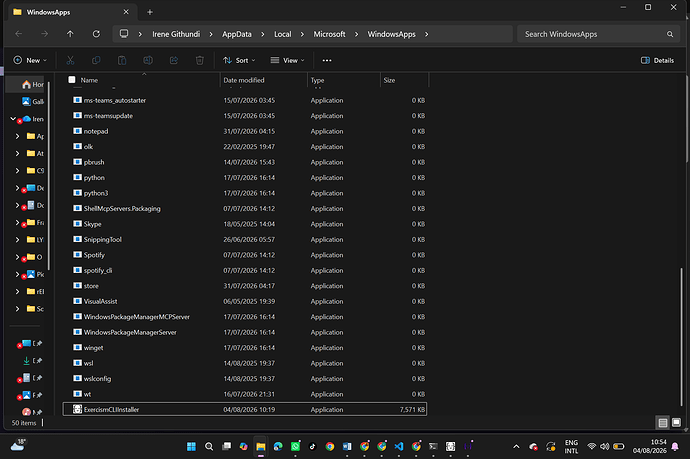Viewport: 690px width, 459px height.
Task: Open the View dropdown menu
Action: coord(287,60)
